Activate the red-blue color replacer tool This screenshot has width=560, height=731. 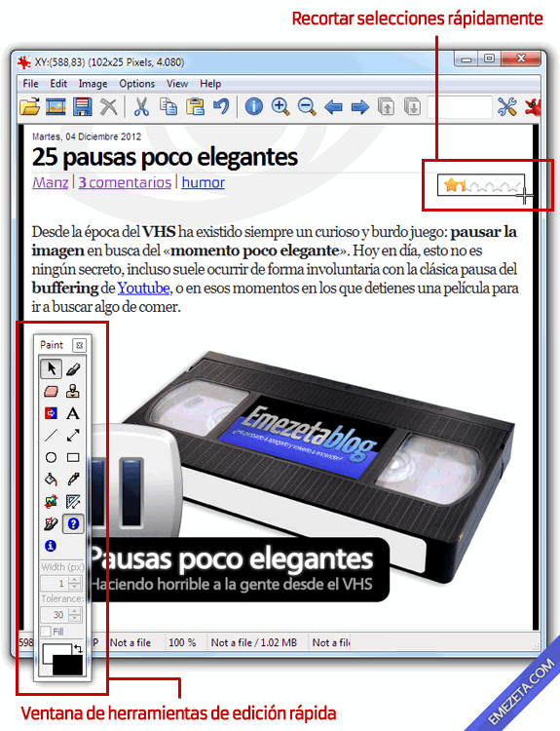[x=51, y=413]
